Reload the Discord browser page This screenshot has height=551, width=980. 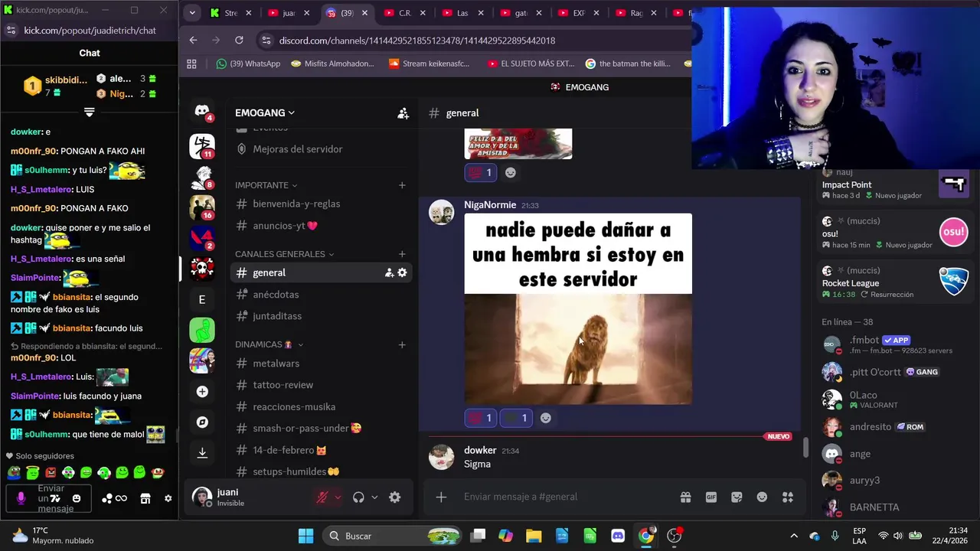pyautogui.click(x=239, y=40)
